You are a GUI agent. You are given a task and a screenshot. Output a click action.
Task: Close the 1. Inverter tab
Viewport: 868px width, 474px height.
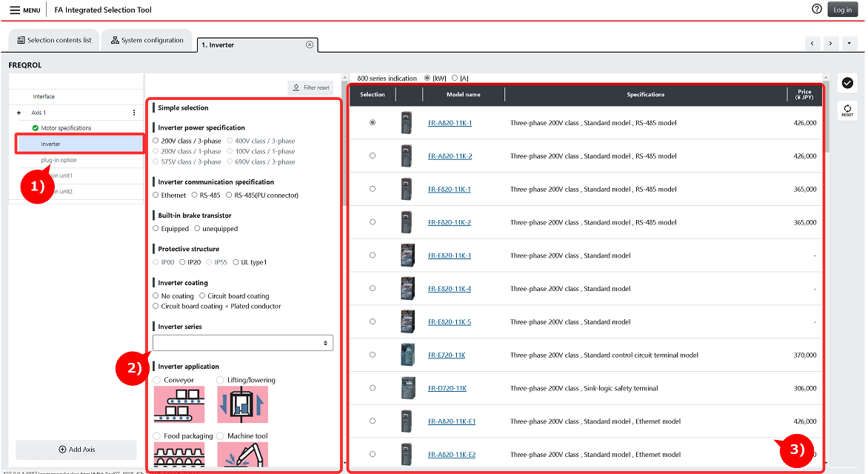[x=310, y=45]
